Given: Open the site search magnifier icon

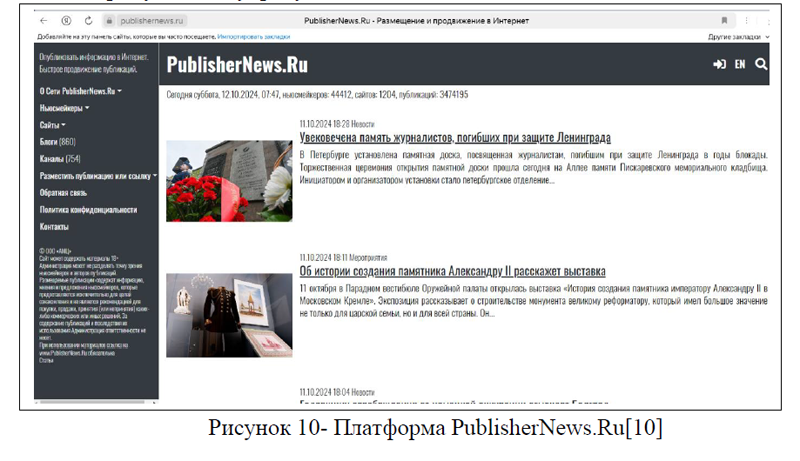Looking at the screenshot, I should (761, 64).
